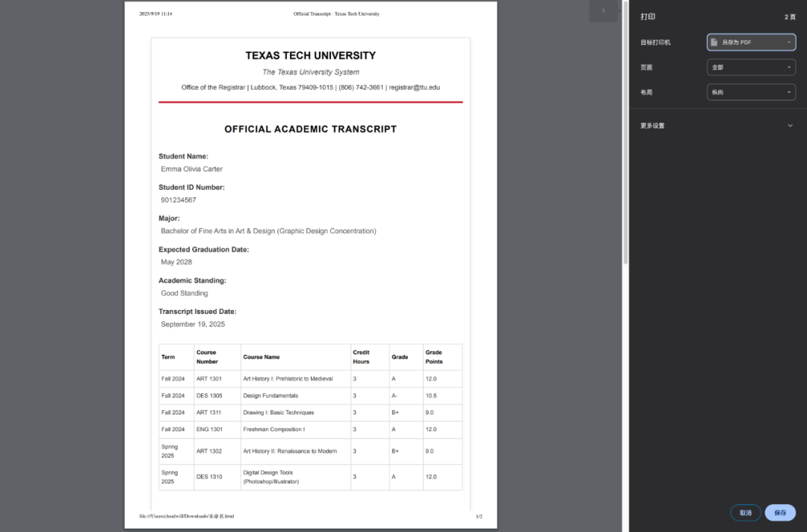
Task: Click student name Emma Olivia Carter
Action: [x=191, y=169]
